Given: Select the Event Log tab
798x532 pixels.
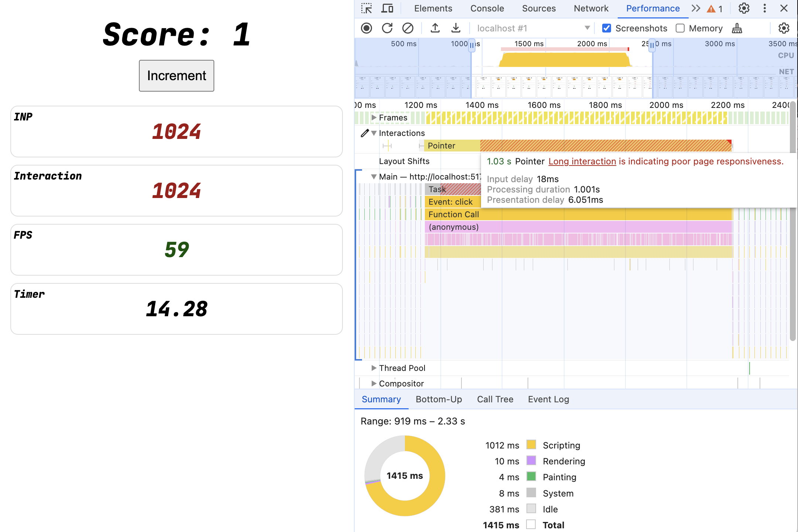Looking at the screenshot, I should [x=548, y=399].
